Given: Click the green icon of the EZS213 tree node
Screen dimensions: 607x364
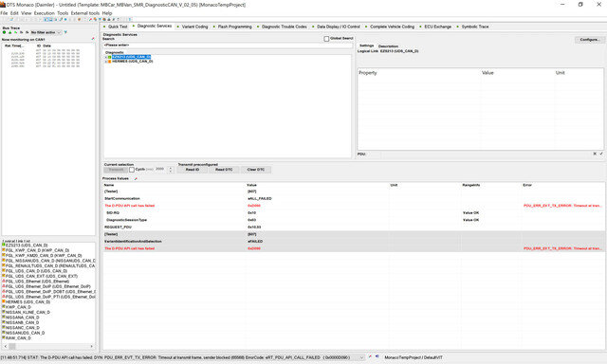Looking at the screenshot, I should [110, 57].
